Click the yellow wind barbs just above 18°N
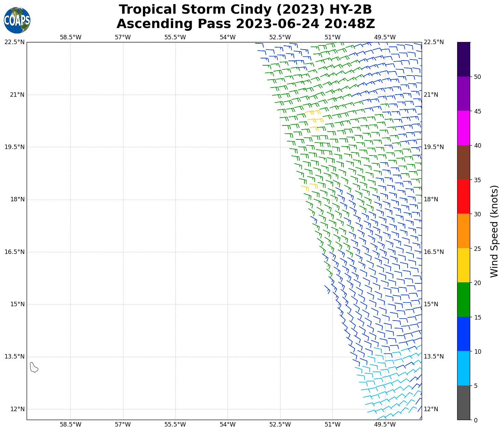This screenshot has width=504, height=432. pos(310,187)
